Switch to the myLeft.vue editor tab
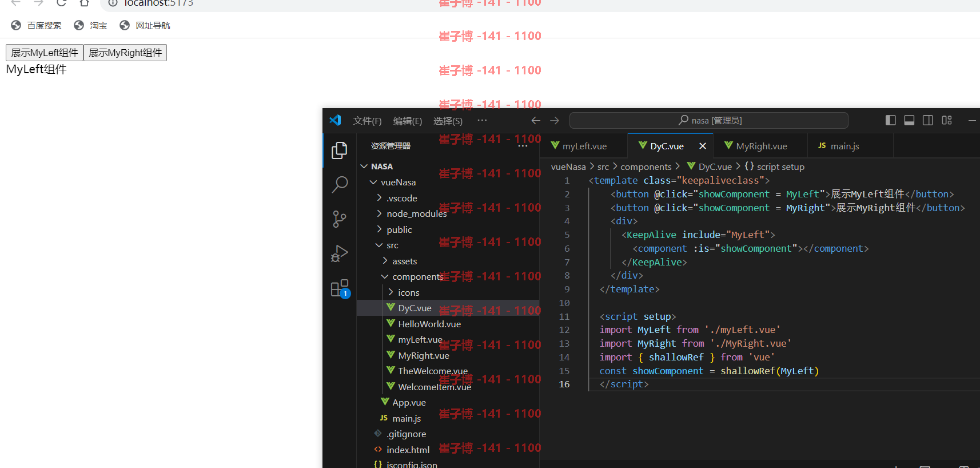Screen dimensions: 980x468 pyautogui.click(x=583, y=146)
